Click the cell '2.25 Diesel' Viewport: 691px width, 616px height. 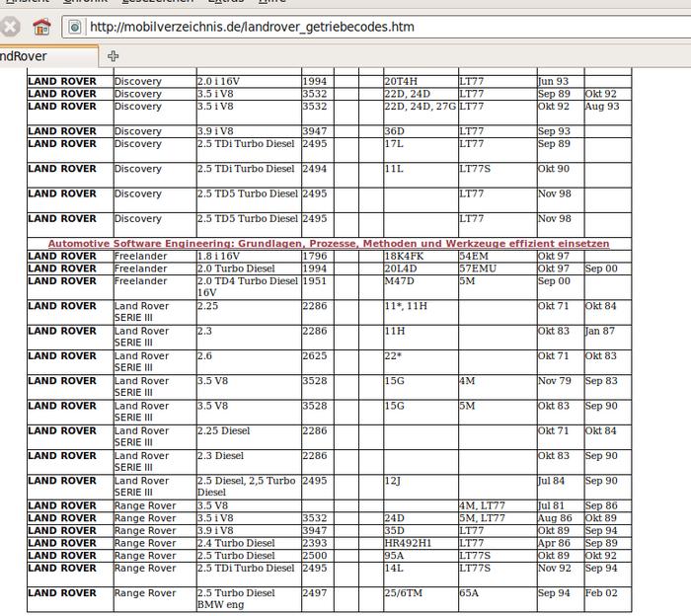coord(223,430)
